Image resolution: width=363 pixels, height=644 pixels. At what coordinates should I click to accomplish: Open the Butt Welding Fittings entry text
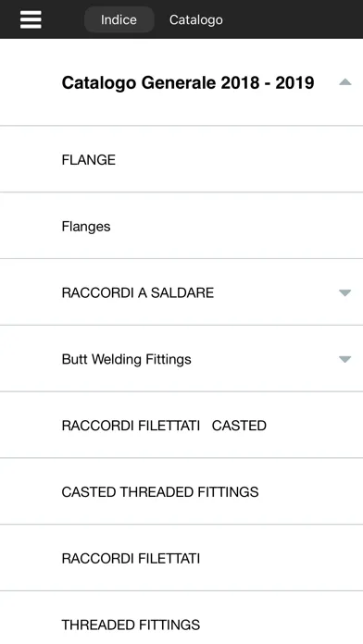coord(126,359)
